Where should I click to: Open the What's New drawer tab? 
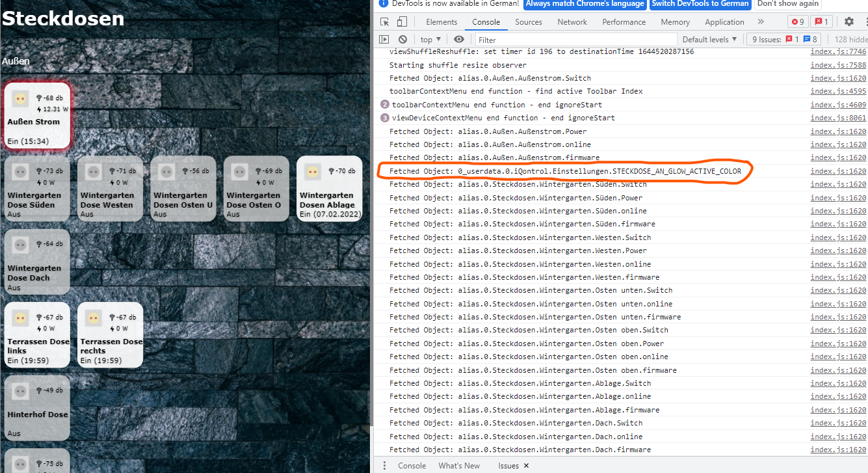coord(459,466)
